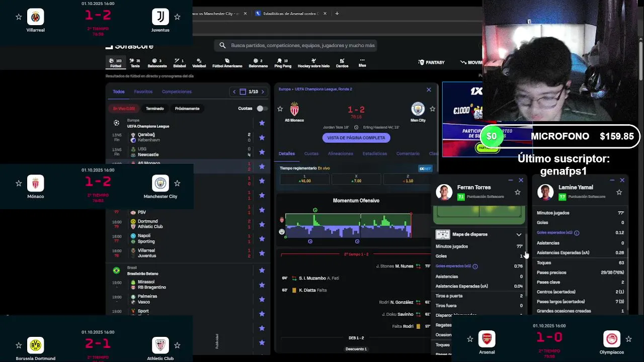Filter matches by En Vivo

(124, 109)
